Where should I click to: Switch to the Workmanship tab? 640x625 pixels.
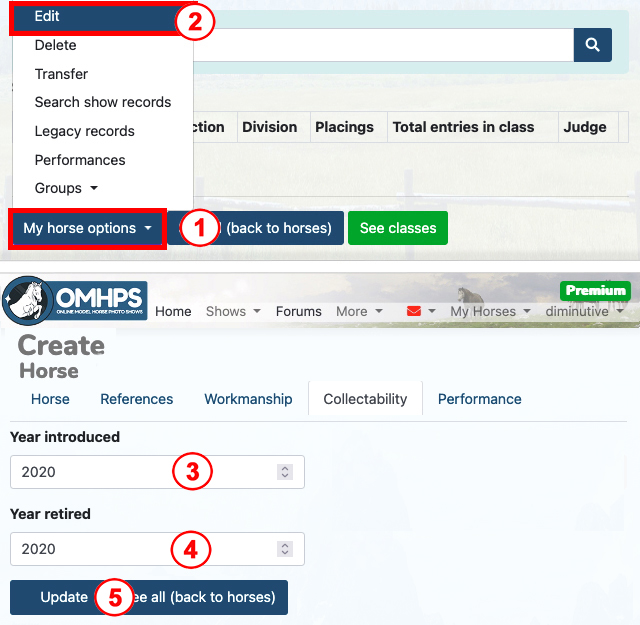coord(248,399)
